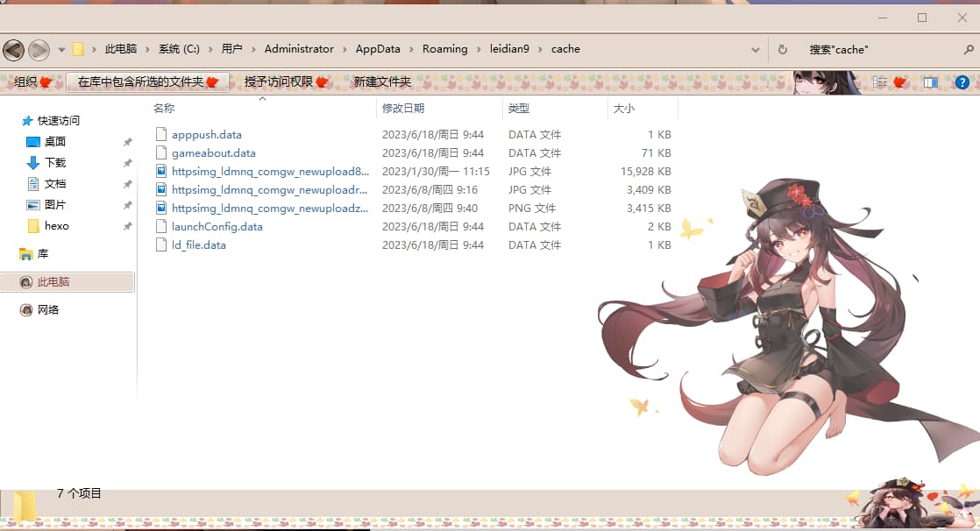980x531 pixels.
Task: Open 授予访问权限 menu
Action: pos(286,81)
